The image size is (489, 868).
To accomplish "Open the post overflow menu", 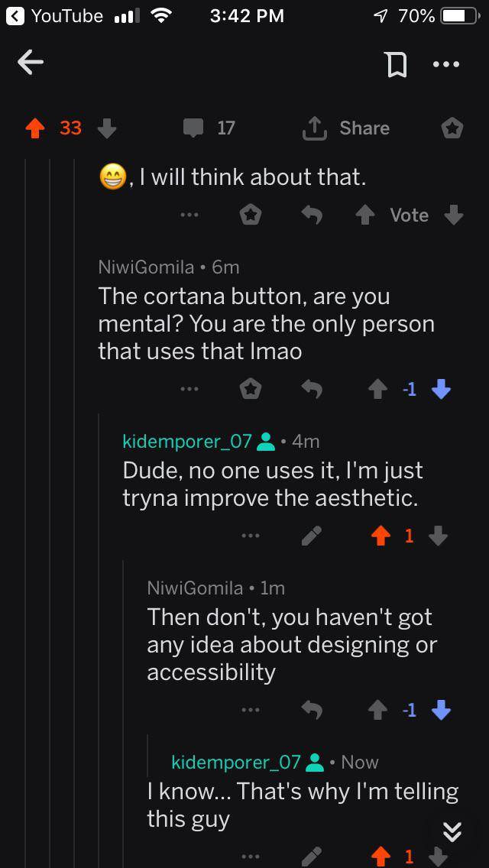I will pos(447,64).
